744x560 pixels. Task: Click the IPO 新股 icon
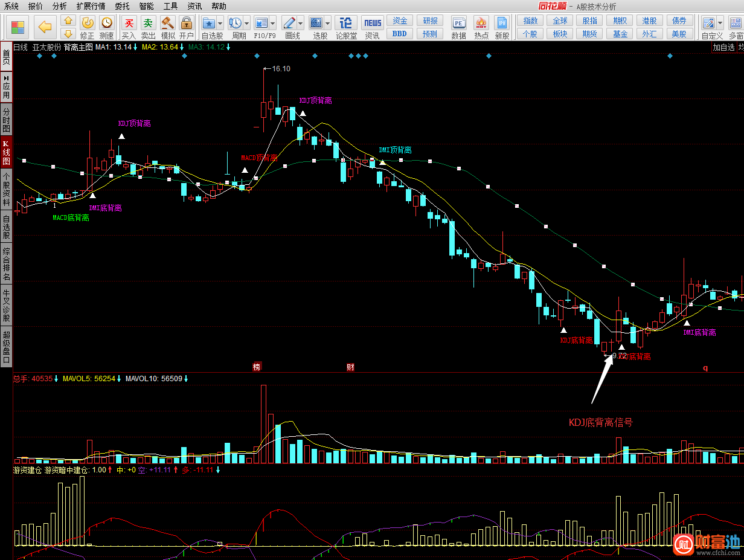(502, 24)
